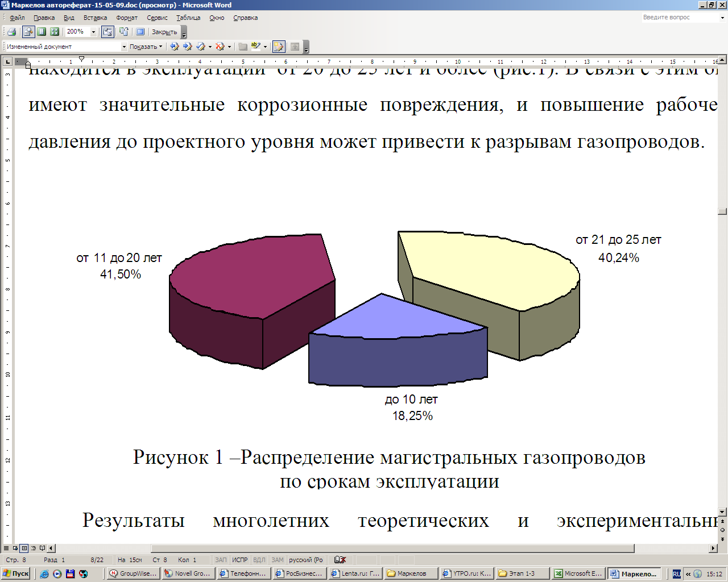The height and width of the screenshot is (582, 728).
Task: Launch Windows Media Player quick launch icon
Action: (57, 574)
